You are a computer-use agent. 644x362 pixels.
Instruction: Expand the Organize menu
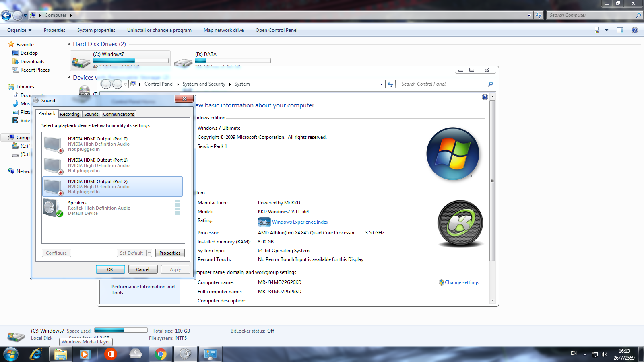[19, 30]
